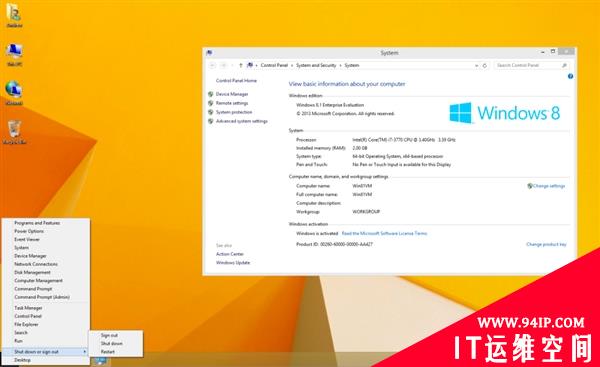Click the Windows 8 logo in System window
The width and height of the screenshot is (600, 367).
[505, 113]
